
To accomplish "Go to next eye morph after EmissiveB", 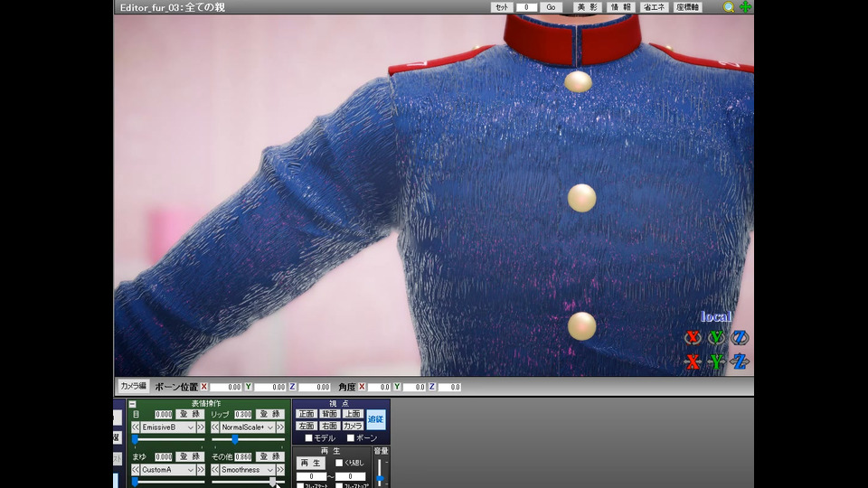I will tap(201, 427).
